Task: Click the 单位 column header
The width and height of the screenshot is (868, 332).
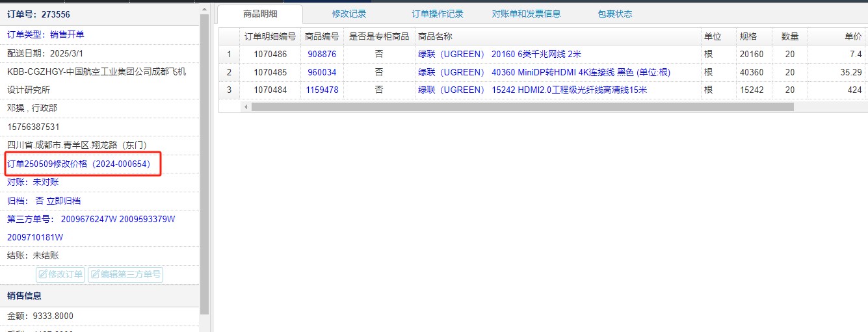Action: (x=718, y=36)
